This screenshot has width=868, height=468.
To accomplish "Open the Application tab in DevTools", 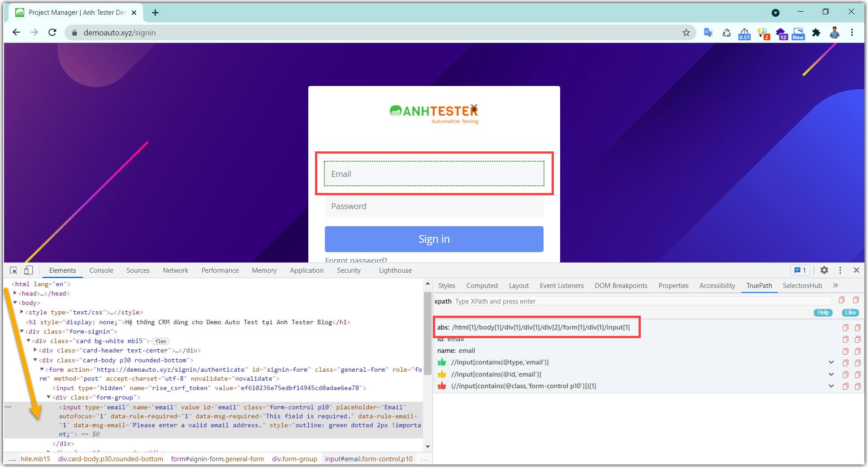I will coord(307,270).
